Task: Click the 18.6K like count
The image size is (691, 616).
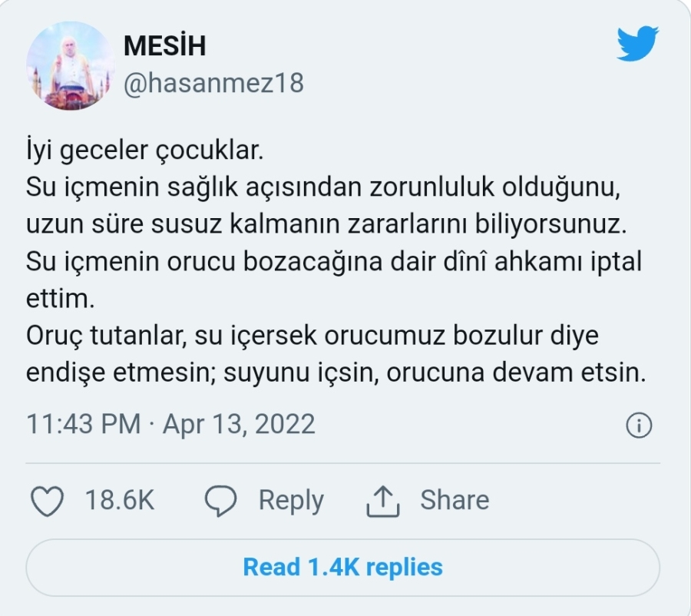Action: [120, 501]
